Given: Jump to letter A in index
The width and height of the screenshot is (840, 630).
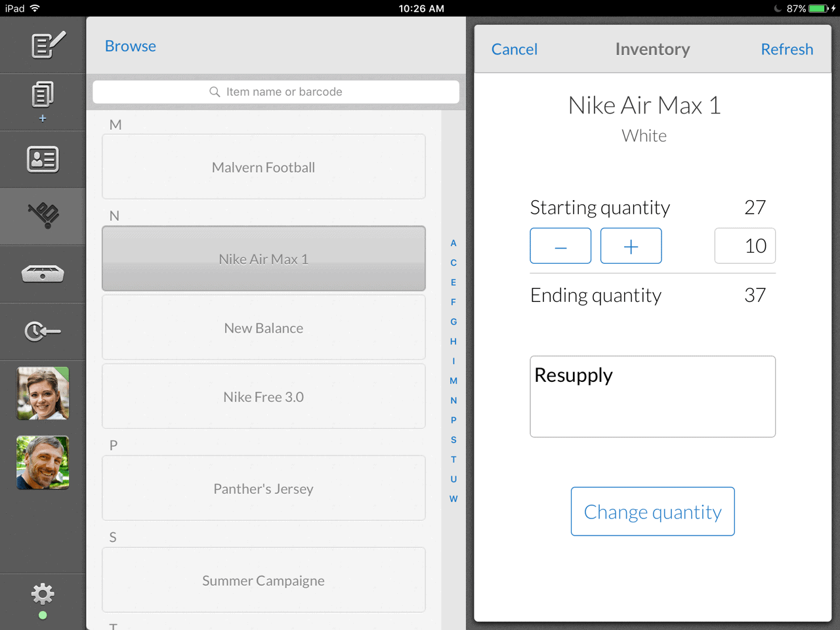Looking at the screenshot, I should tap(453, 243).
